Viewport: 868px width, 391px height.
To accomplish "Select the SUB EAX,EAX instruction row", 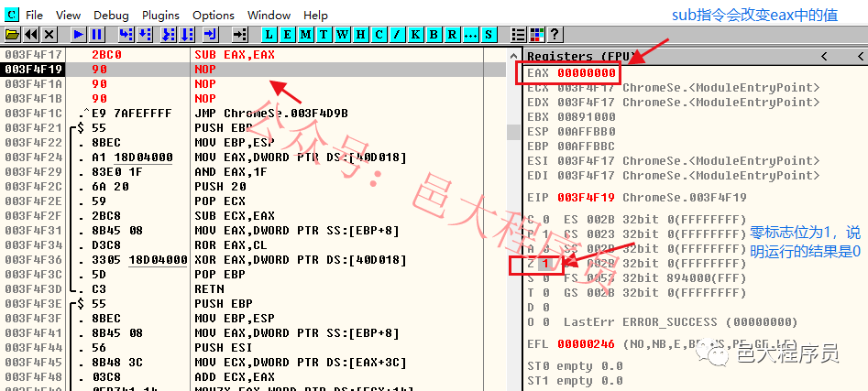I will pyautogui.click(x=255, y=55).
